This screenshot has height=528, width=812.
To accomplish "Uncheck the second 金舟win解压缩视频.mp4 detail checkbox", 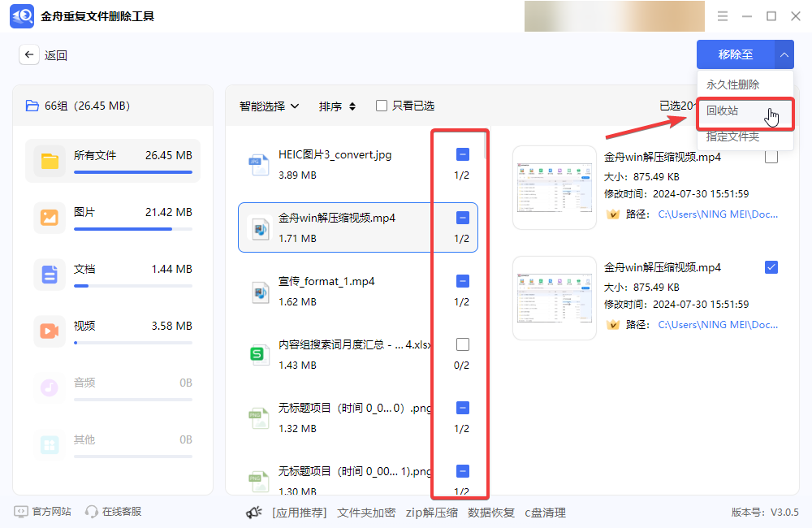I will 771,267.
